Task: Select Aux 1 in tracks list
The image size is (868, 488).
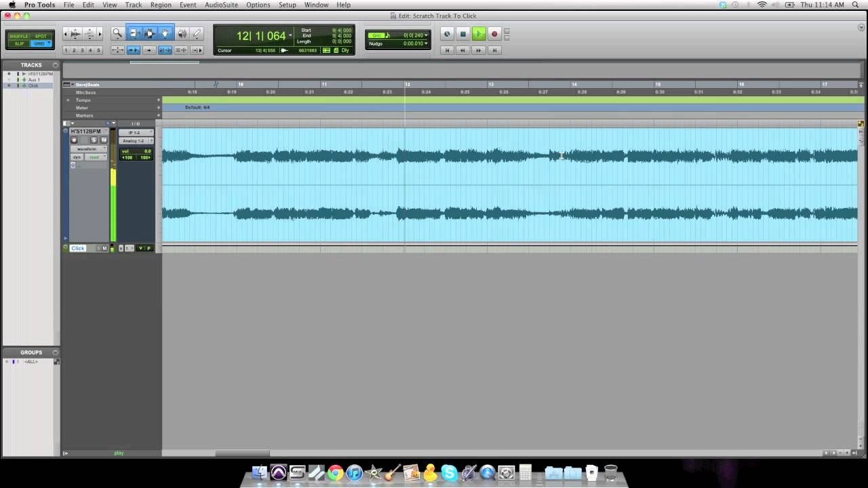Action: point(34,80)
